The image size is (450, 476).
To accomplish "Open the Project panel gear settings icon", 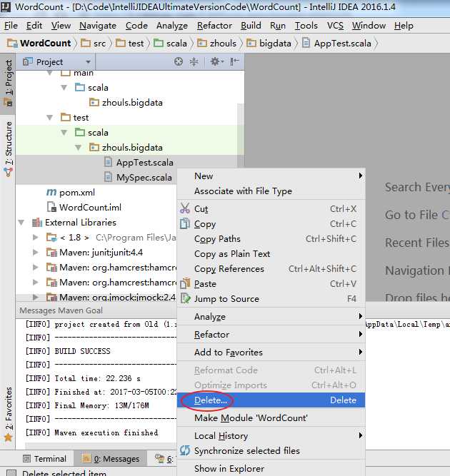I will [x=216, y=61].
